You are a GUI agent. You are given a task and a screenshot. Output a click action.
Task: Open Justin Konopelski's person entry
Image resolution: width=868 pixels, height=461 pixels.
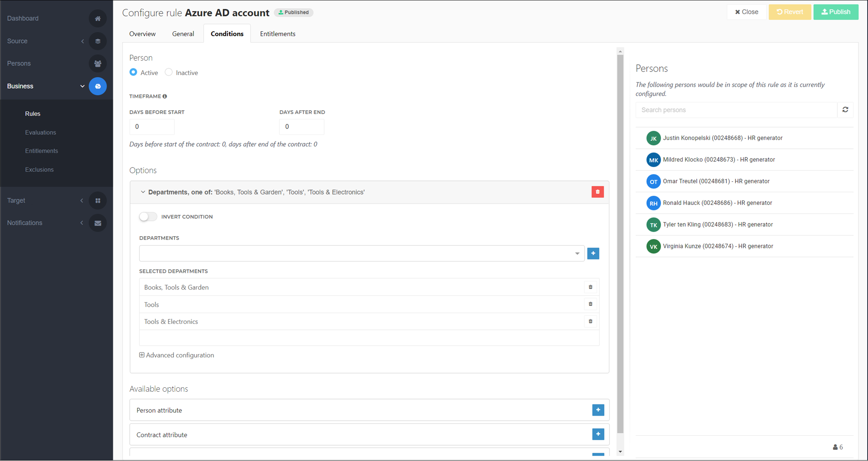(x=744, y=138)
